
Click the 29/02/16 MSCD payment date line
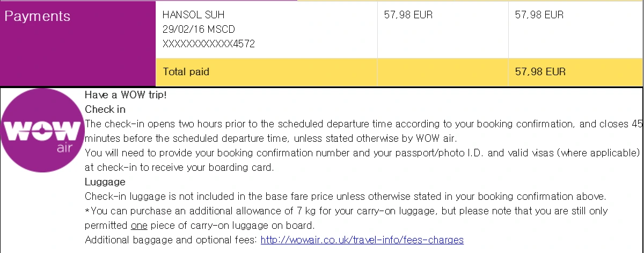[199, 30]
